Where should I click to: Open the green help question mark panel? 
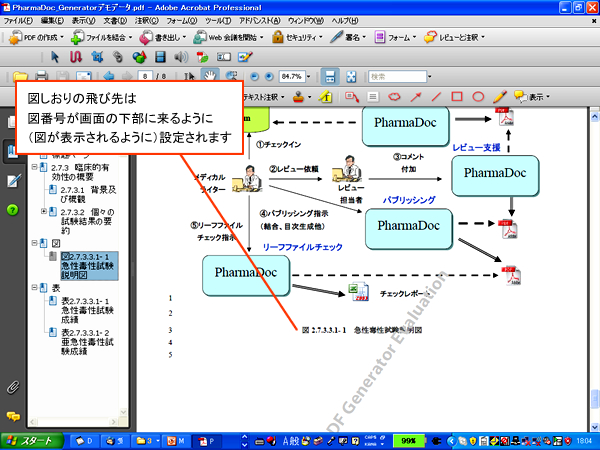tap(12, 210)
